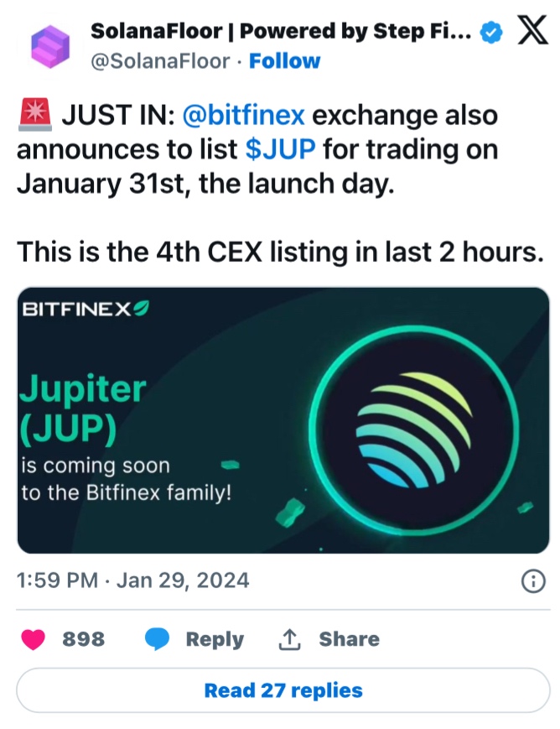Click the Reply text label
The height and width of the screenshot is (729, 560).
(x=215, y=640)
